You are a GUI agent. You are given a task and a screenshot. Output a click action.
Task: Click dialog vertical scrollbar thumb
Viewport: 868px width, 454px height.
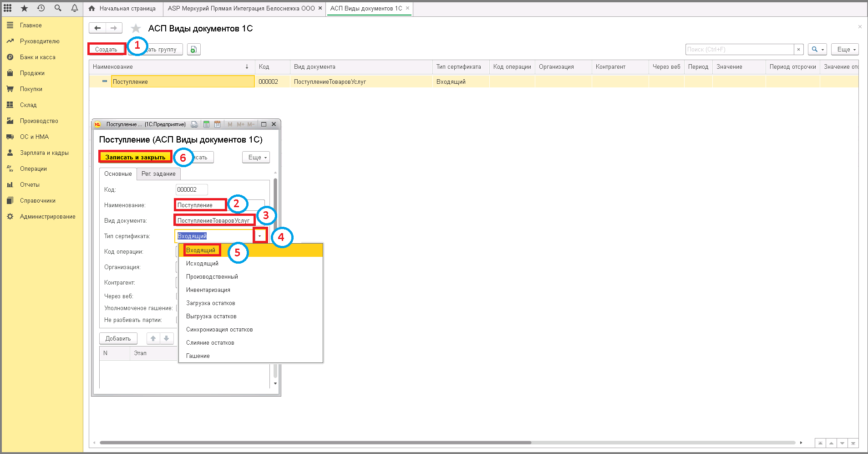pyautogui.click(x=275, y=279)
